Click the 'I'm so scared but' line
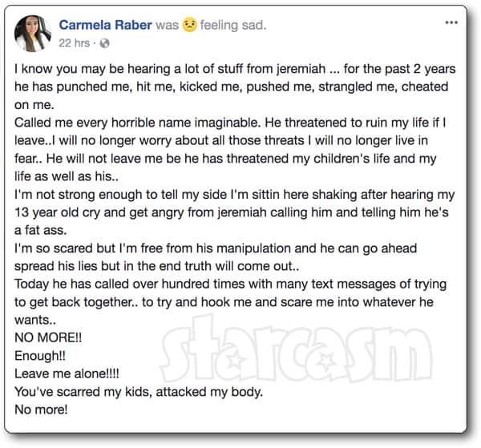This screenshot has width=481, height=448. (x=216, y=248)
